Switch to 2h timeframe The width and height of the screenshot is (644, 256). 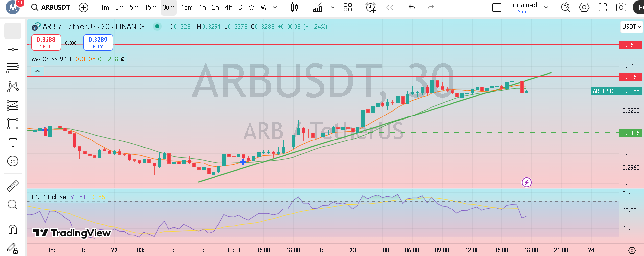click(x=215, y=7)
